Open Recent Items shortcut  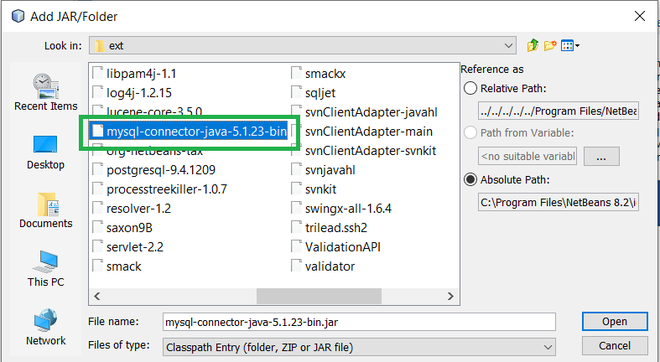[x=46, y=92]
